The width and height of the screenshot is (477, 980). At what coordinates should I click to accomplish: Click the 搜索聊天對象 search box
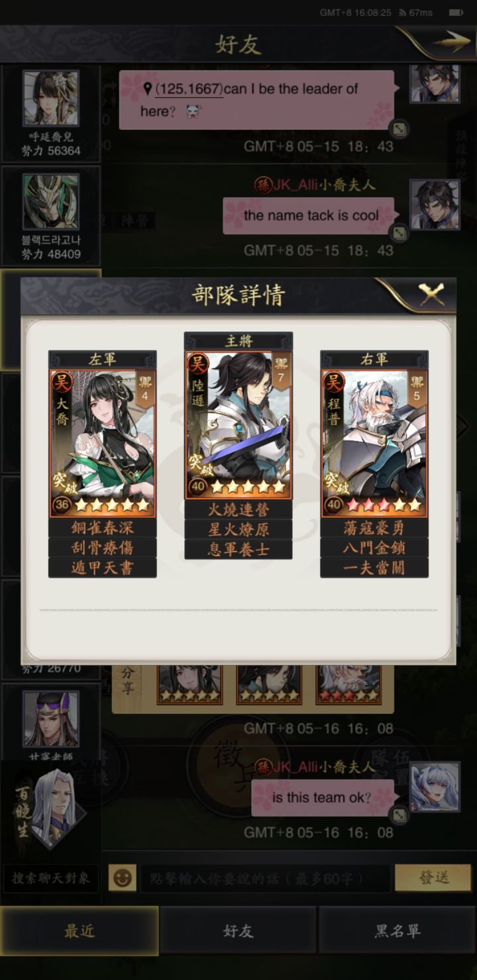51,879
